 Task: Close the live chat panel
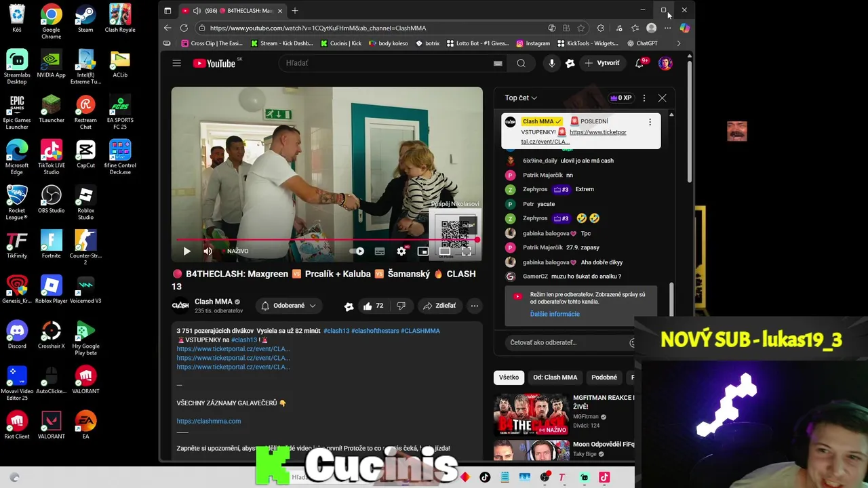663,98
